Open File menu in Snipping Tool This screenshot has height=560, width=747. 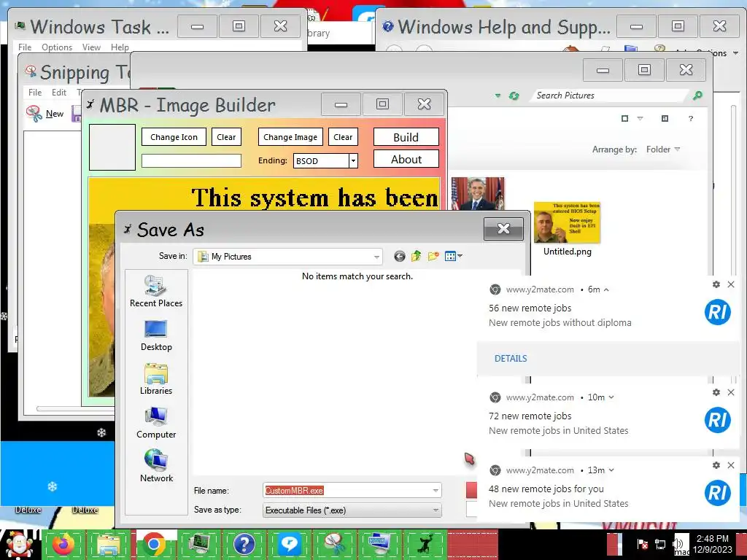(x=35, y=93)
